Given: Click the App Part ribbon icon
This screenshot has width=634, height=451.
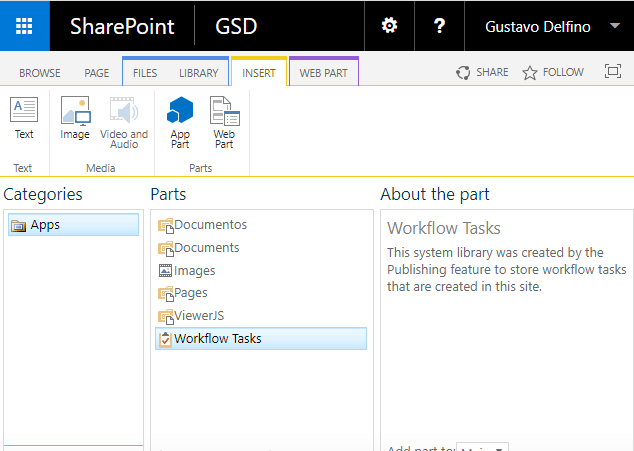Looking at the screenshot, I should tap(180, 122).
